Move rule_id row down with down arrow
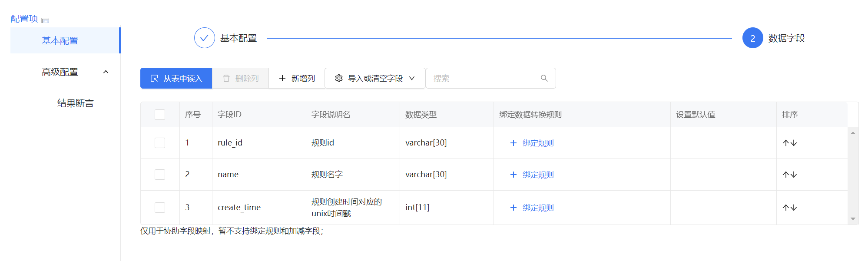Viewport: 868px width, 261px height. (794, 143)
